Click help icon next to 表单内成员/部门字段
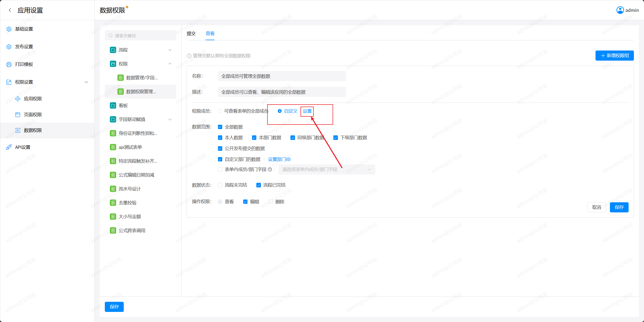This screenshot has height=322, width=644. [x=270, y=169]
